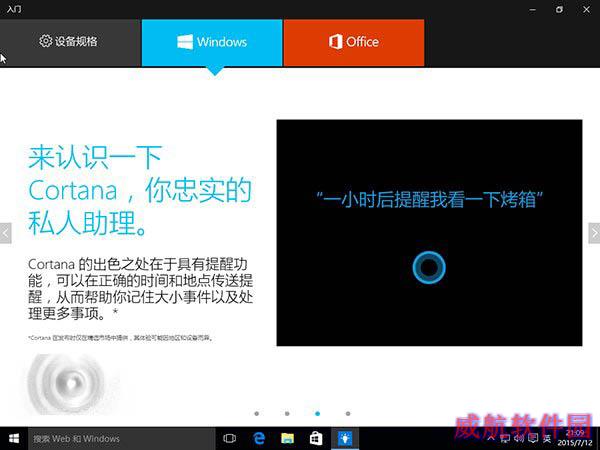Viewport: 600px width, 450px height.
Task: Click the paragraph starting Cortana 的出色之处
Action: [x=140, y=289]
